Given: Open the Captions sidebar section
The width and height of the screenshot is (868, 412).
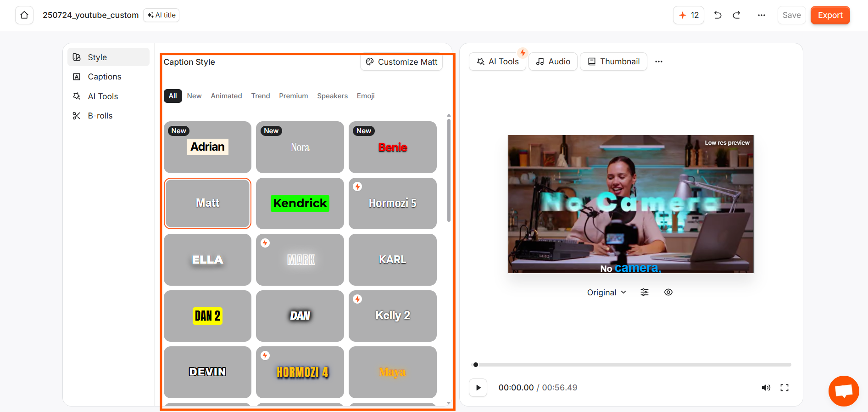Looking at the screenshot, I should [109, 77].
